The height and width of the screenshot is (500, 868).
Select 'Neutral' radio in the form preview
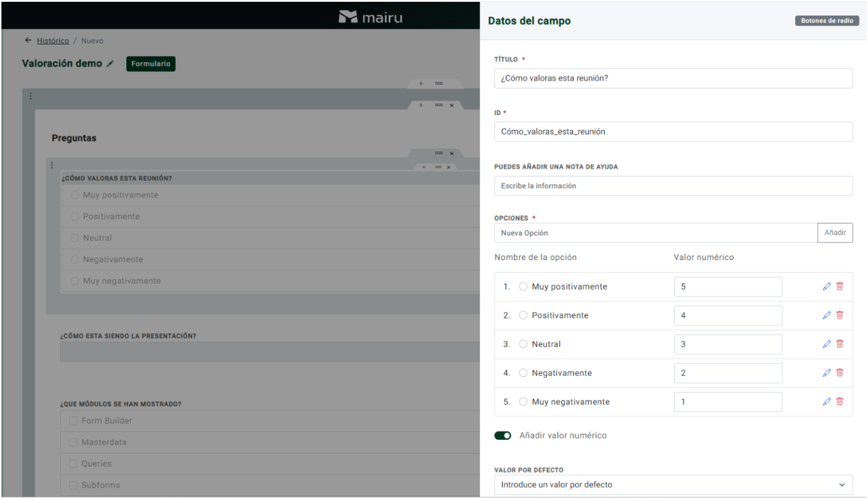[75, 238]
